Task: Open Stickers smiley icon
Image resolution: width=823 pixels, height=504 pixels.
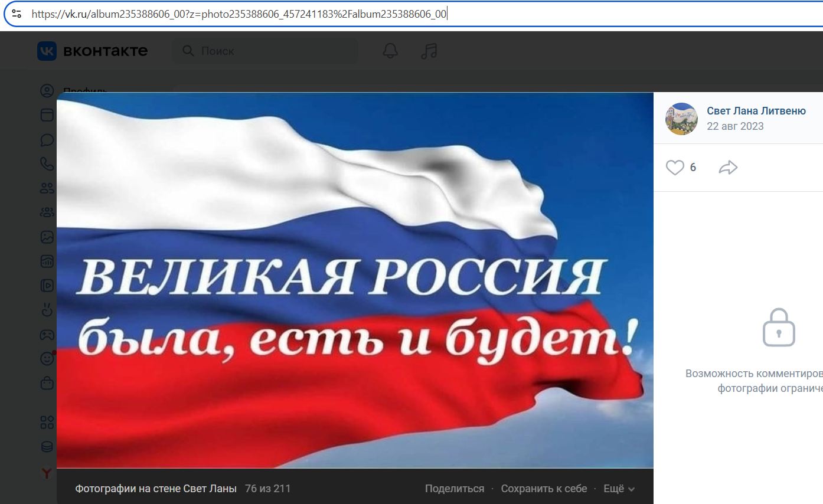Action: coord(47,358)
